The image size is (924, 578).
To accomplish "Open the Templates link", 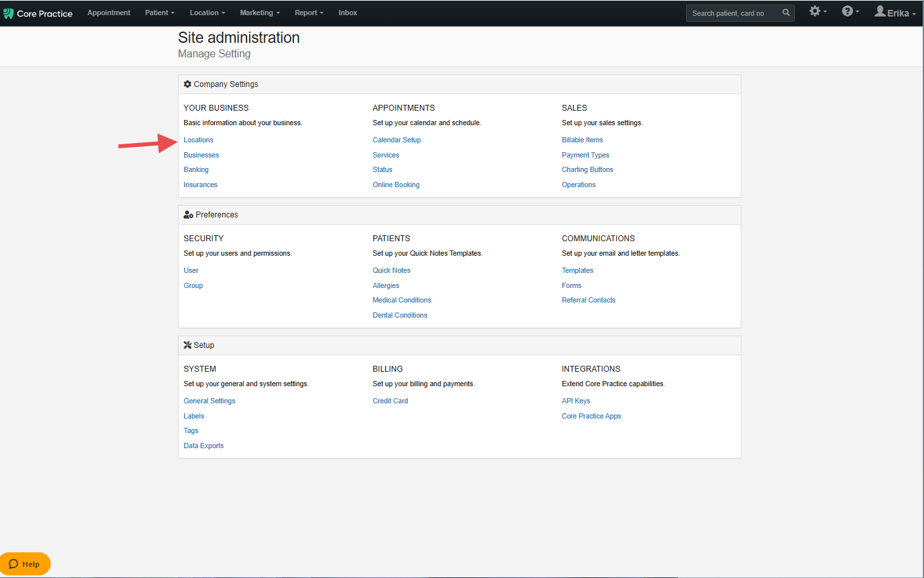I will [577, 270].
